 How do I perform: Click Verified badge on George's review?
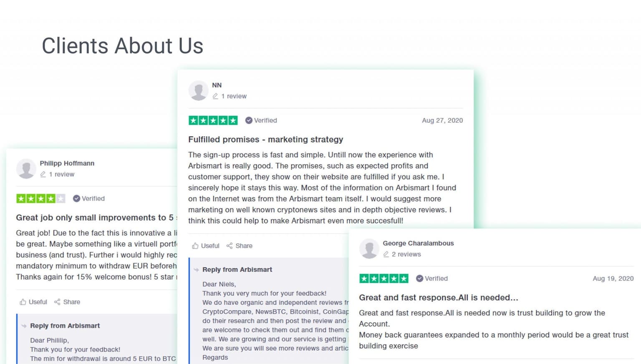click(x=432, y=279)
